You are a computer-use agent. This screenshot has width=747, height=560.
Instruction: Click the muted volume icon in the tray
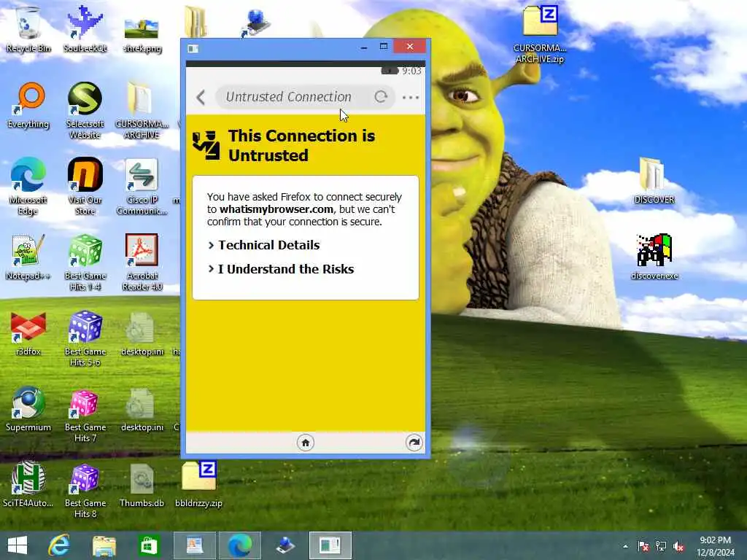(678, 546)
